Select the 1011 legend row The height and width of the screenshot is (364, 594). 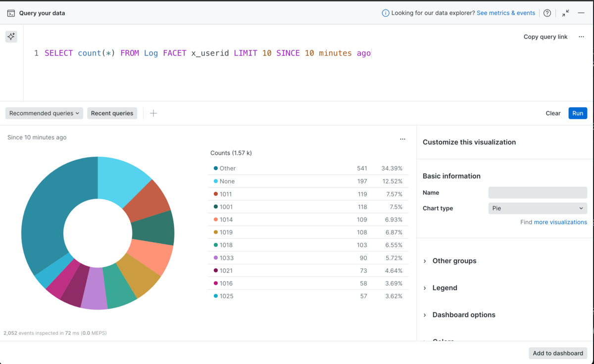[x=308, y=194]
